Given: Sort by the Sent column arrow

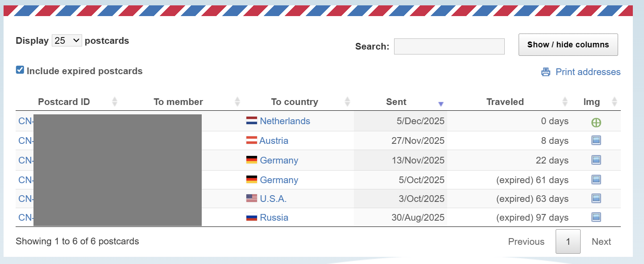Looking at the screenshot, I should point(440,104).
